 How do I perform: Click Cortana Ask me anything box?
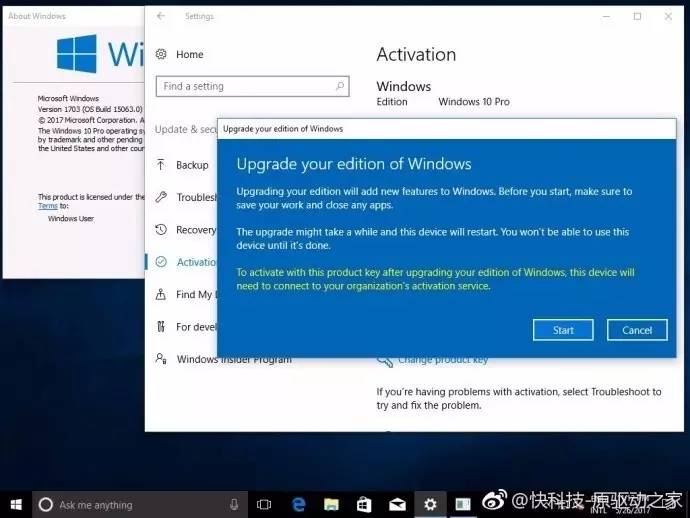(x=130, y=505)
